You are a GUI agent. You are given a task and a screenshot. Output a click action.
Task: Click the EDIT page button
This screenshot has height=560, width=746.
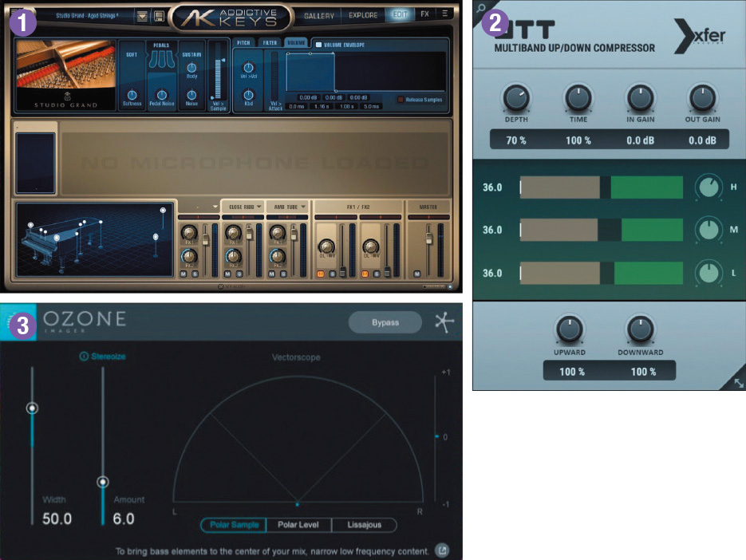[400, 14]
